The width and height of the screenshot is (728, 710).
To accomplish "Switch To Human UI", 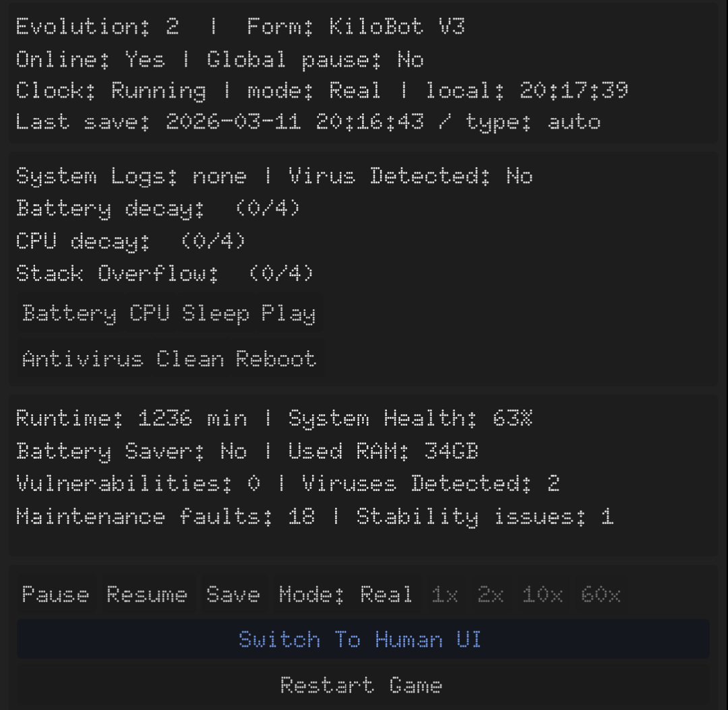I will pos(361,639).
